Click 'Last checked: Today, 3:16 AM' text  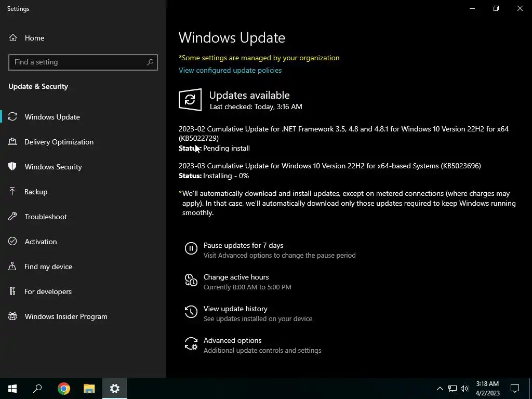[x=256, y=107]
